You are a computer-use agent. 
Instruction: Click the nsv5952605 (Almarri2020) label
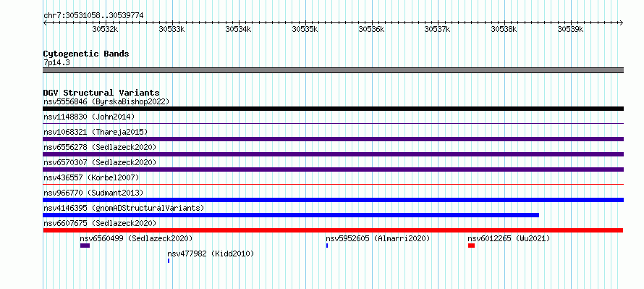tap(378, 238)
